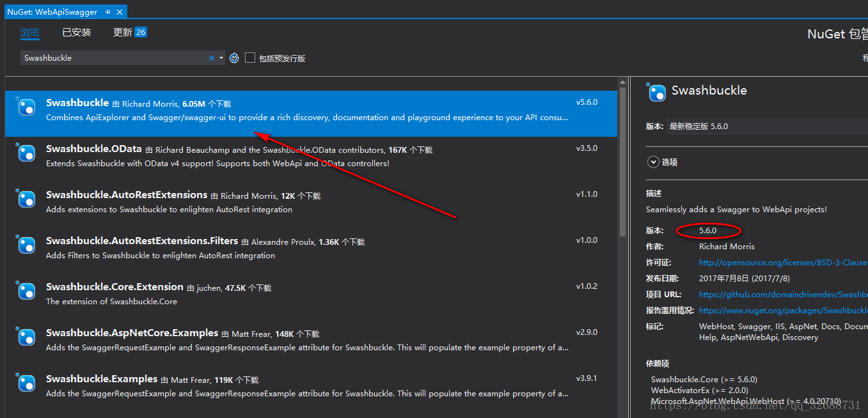Expand the Options (选项) section chevron
Image resolution: width=868 pixels, height=418 pixels.
pos(654,162)
